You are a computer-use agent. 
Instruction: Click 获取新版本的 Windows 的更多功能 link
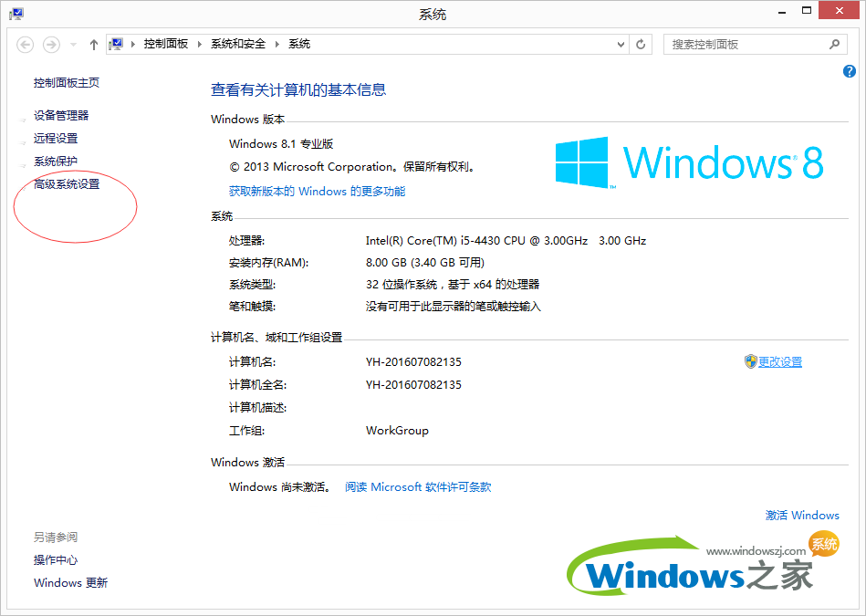point(317,191)
